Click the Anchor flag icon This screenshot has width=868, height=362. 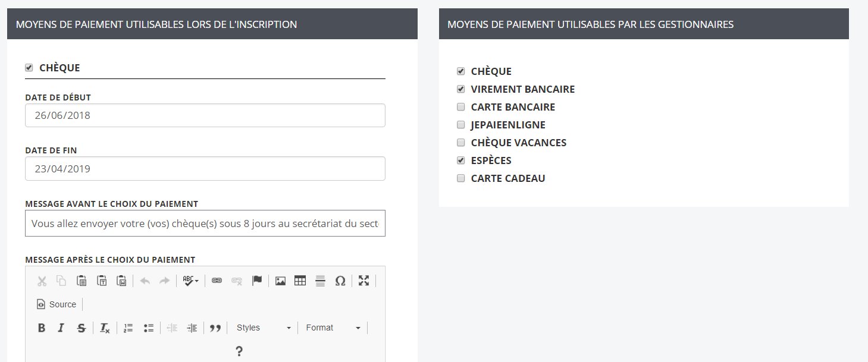(x=256, y=281)
